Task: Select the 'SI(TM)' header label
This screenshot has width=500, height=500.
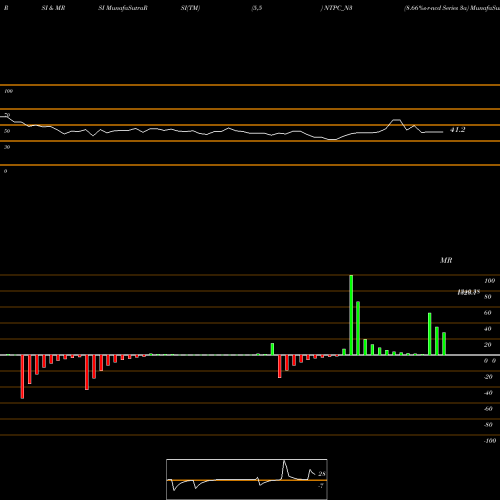Action: coord(190,8)
